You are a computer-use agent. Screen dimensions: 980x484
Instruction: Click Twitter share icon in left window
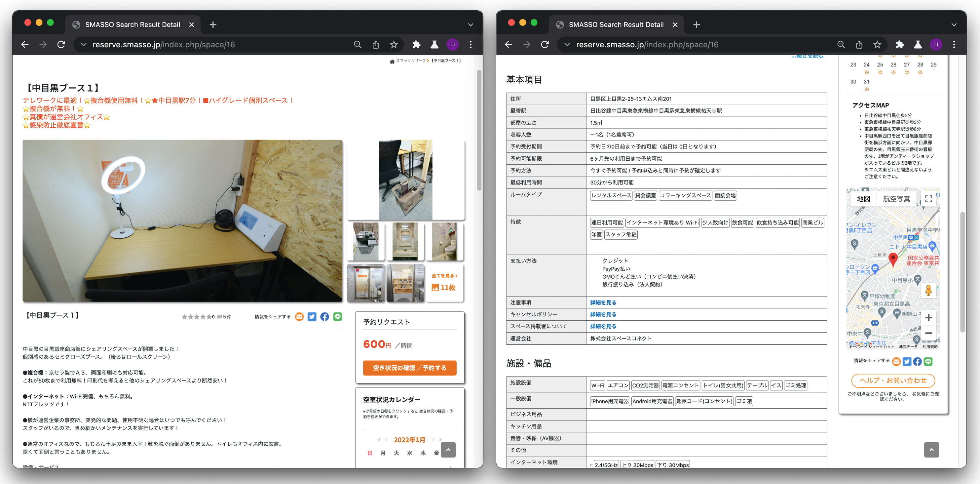tap(312, 316)
